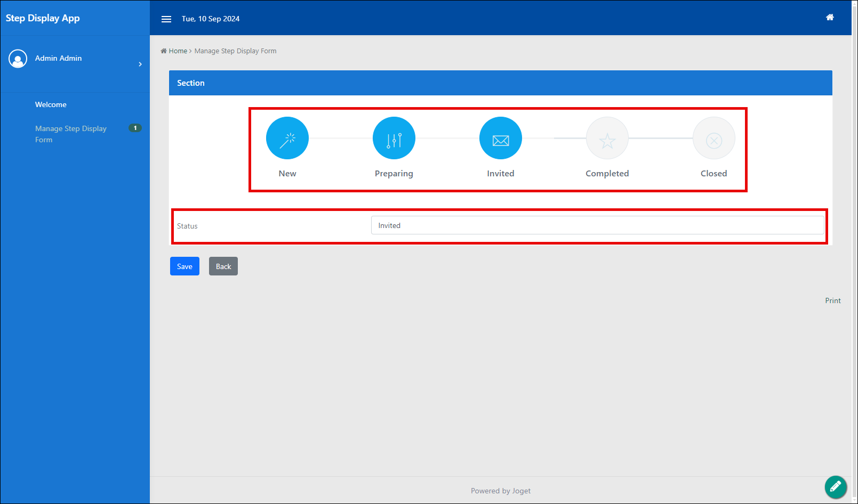Viewport: 858px width, 504px height.
Task: Click the Save button
Action: (x=185, y=266)
